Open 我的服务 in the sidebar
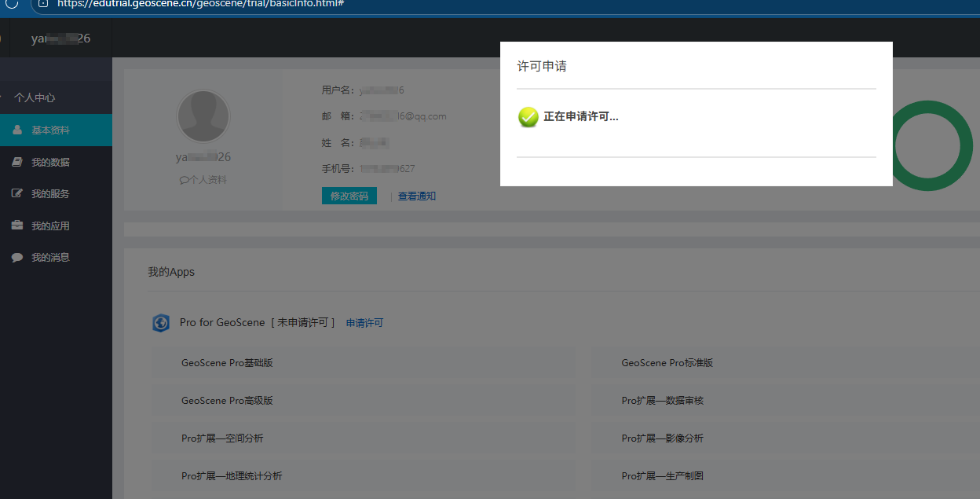The image size is (980, 499). pos(57,193)
